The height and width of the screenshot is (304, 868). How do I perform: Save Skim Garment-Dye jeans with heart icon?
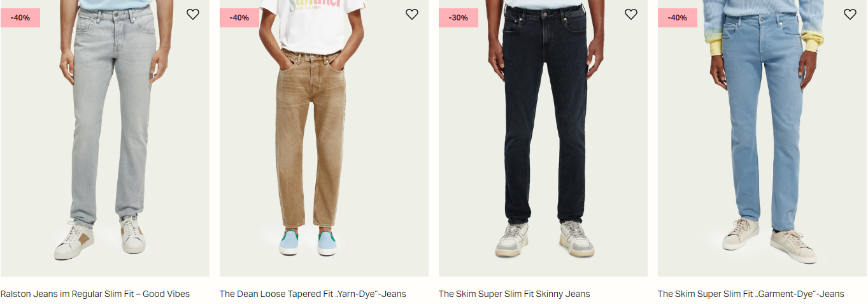pos(850,14)
